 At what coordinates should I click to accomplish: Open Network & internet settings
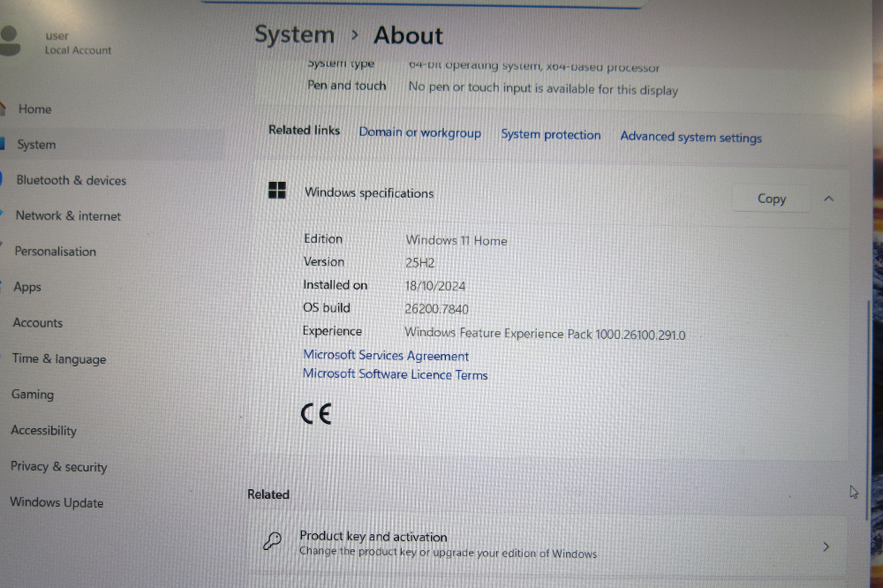(x=68, y=215)
